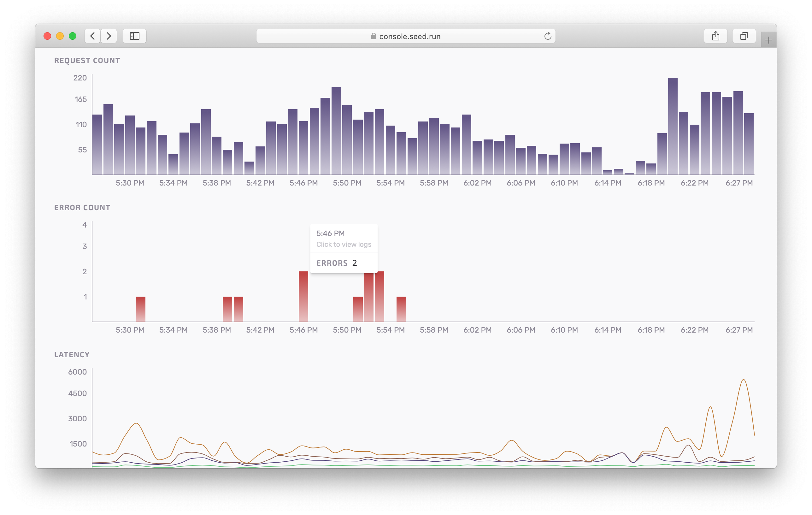812x515 pixels.
Task: Show all tabs overview icon
Action: click(744, 36)
